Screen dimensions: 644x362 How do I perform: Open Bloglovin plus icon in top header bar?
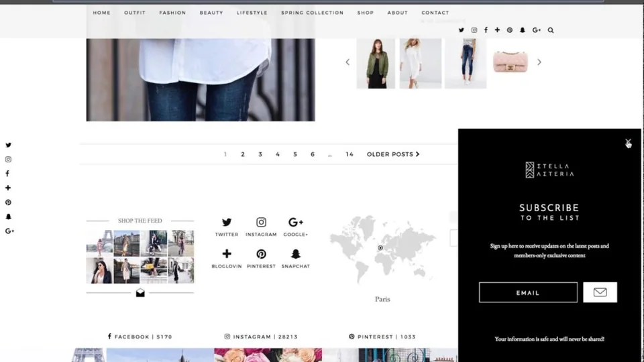(x=497, y=30)
